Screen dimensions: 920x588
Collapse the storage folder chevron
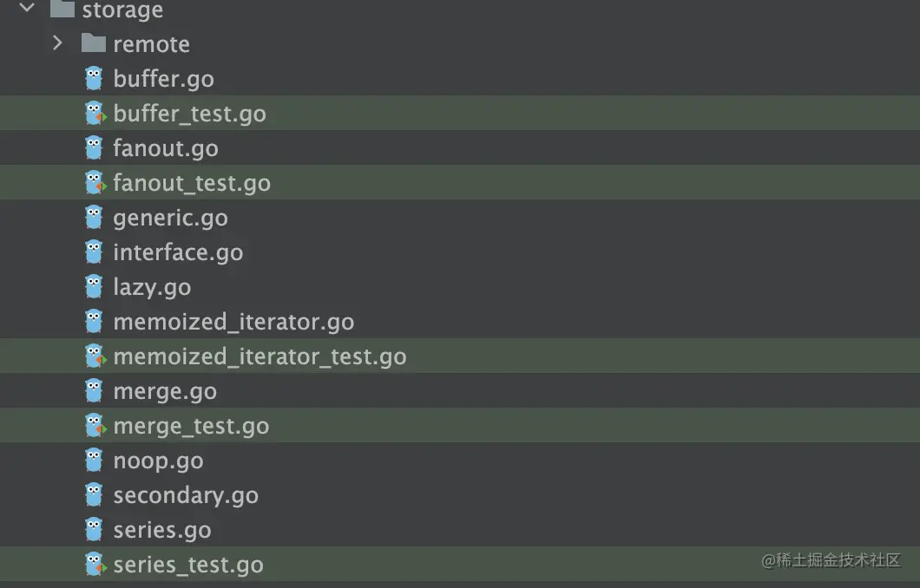coord(26,9)
